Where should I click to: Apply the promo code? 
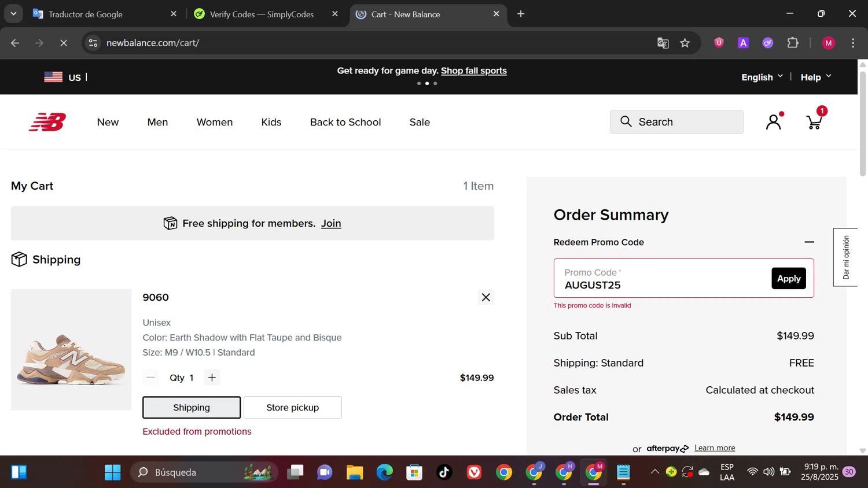789,278
